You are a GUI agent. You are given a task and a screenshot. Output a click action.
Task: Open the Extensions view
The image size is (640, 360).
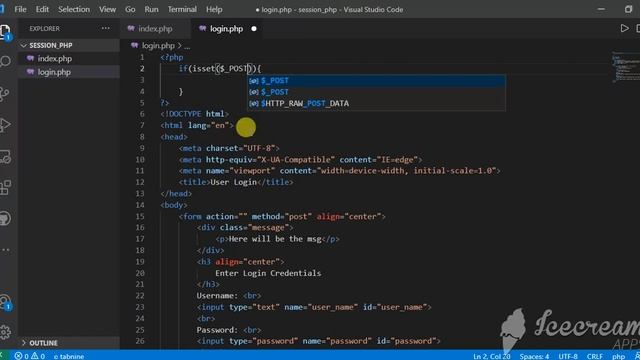(x=5, y=187)
